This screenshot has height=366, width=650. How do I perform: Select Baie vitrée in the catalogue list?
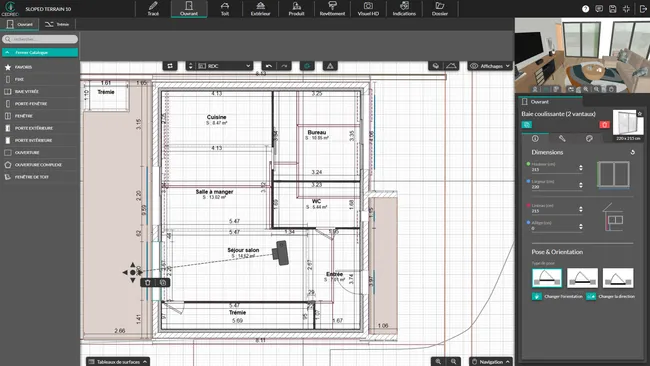[x=27, y=92]
